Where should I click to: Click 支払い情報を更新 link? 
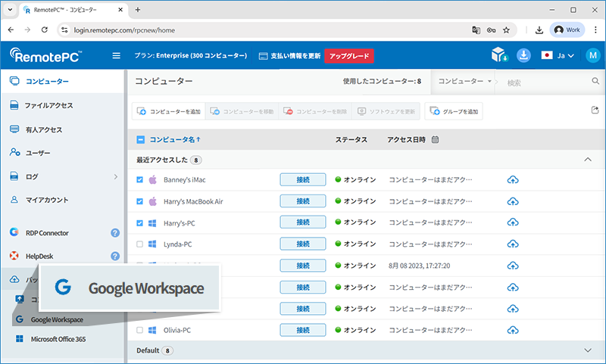[289, 55]
